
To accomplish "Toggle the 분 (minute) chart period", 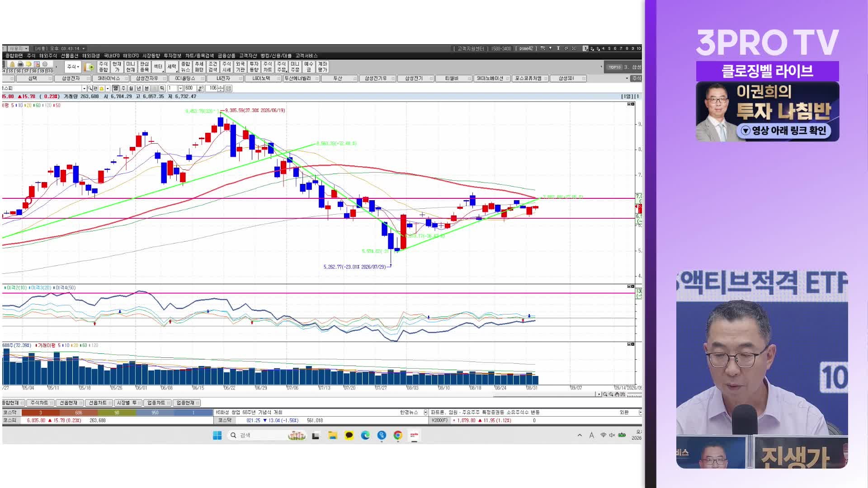I will pyautogui.click(x=146, y=88).
